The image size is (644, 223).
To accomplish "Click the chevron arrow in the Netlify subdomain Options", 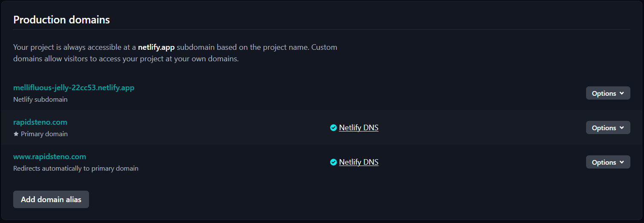I will point(622,93).
